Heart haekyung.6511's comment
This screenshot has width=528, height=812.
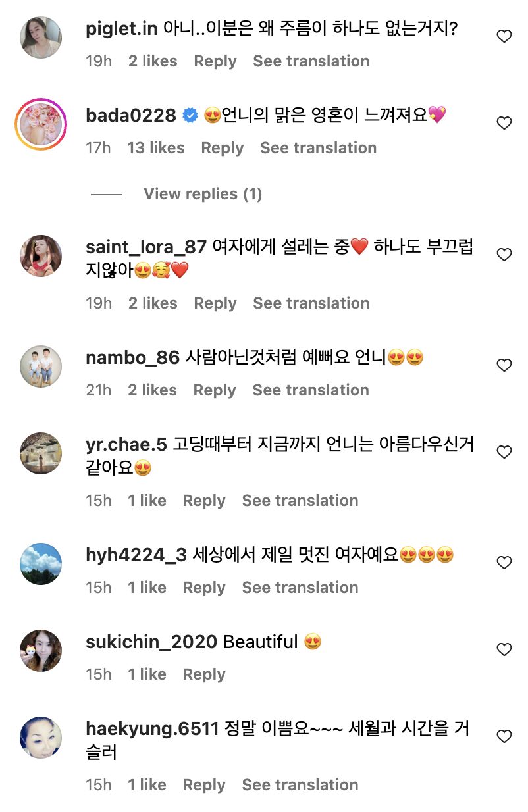pos(504,737)
